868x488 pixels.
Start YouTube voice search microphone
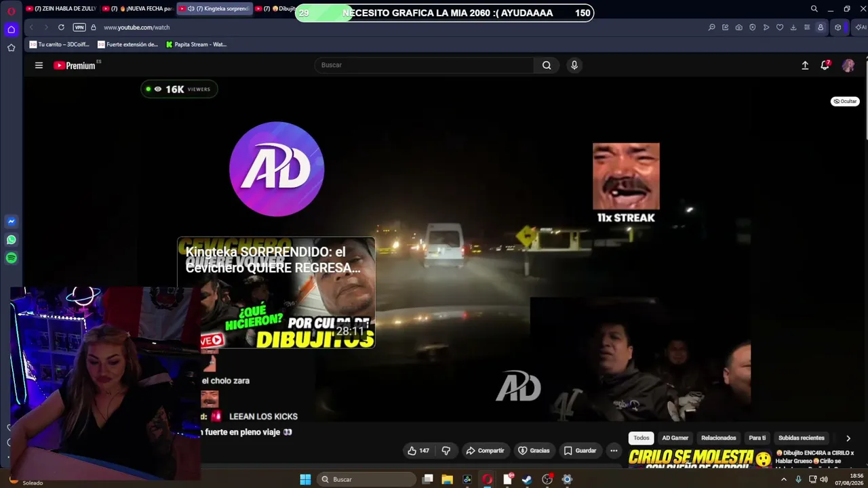(x=574, y=65)
